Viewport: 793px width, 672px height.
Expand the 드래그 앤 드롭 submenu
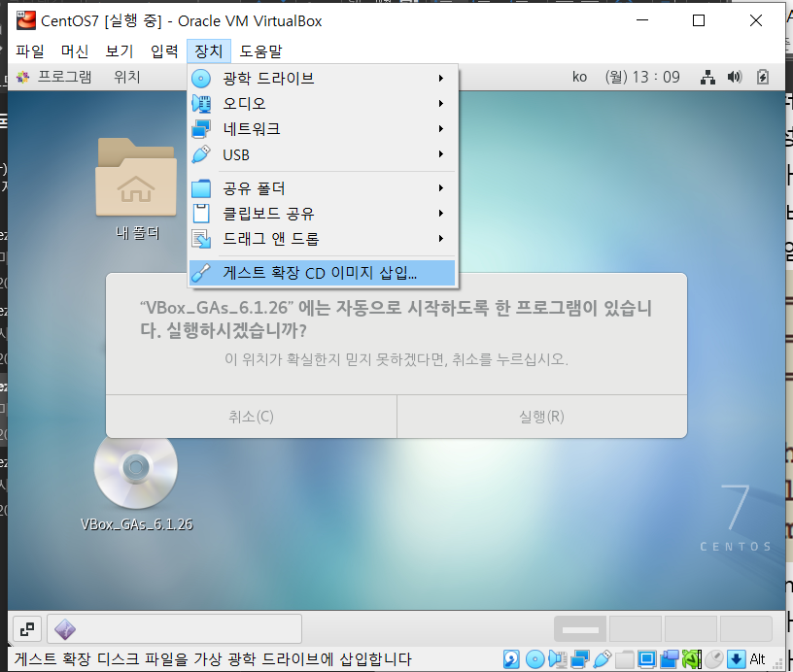coord(323,239)
